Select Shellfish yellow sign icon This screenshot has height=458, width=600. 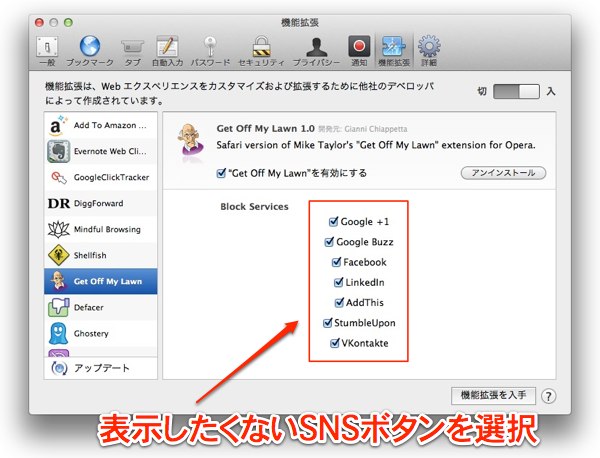[x=59, y=255]
